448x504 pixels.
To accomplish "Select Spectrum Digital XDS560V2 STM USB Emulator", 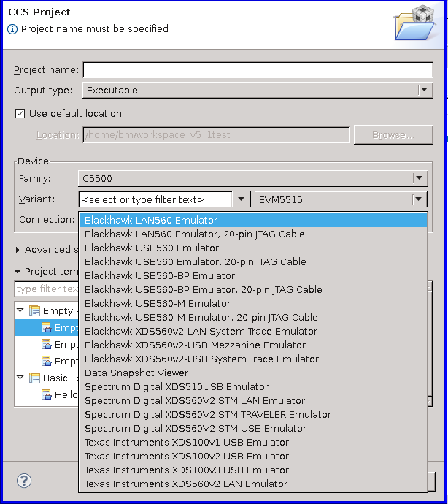I will (253, 428).
